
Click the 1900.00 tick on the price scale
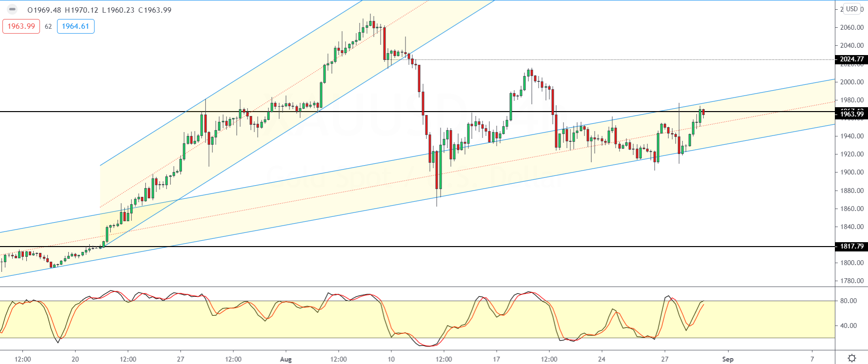click(851, 172)
